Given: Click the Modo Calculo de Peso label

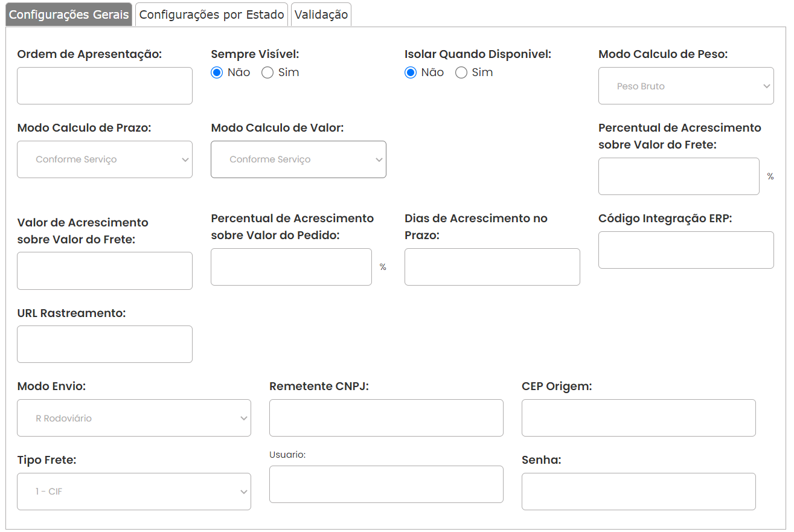Looking at the screenshot, I should point(663,54).
